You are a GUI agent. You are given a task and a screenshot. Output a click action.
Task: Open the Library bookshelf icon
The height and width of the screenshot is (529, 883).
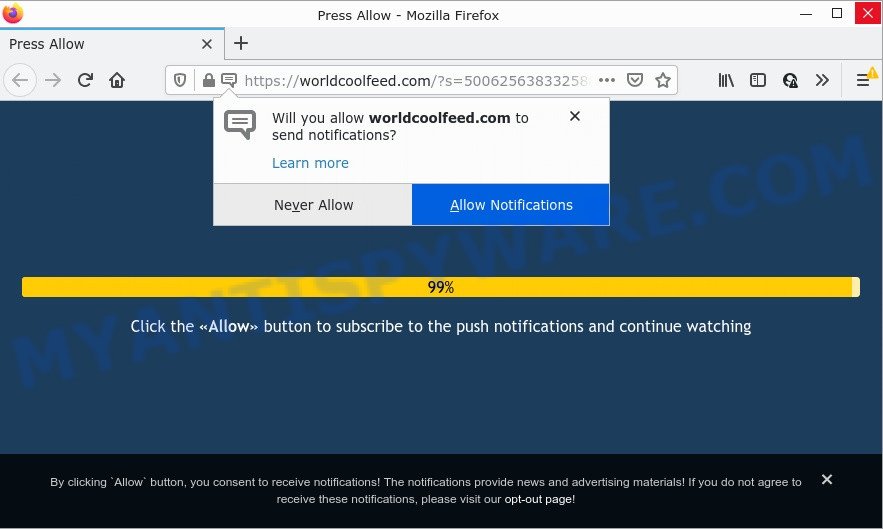pyautogui.click(x=726, y=81)
